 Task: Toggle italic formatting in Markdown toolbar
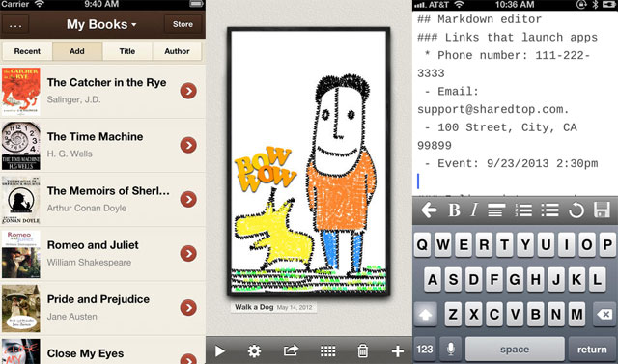[x=474, y=210]
